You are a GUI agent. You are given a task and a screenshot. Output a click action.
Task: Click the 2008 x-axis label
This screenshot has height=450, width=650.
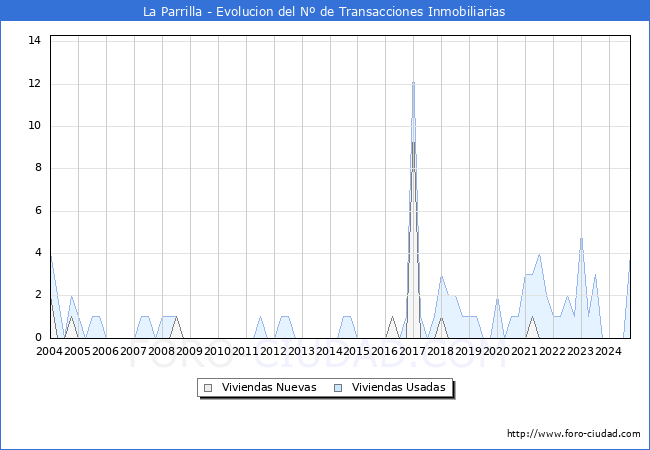point(161,351)
